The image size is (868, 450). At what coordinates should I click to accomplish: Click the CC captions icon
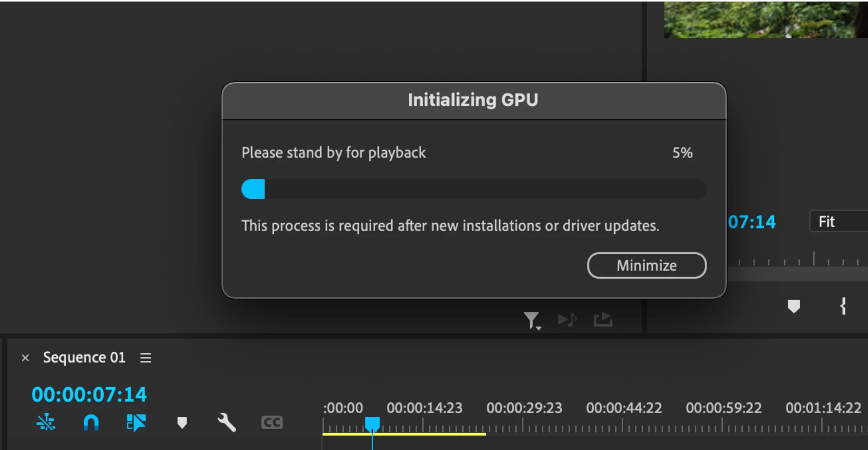click(x=271, y=422)
